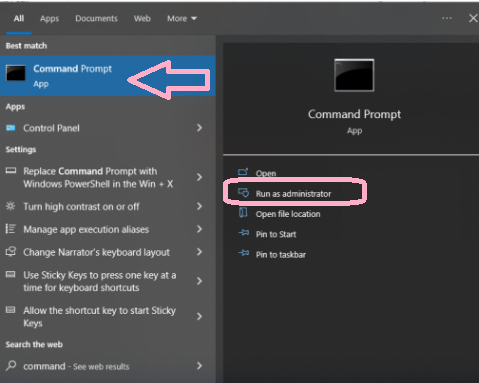Click large Command Prompt thumbnail in preview pane
This screenshot has width=479, height=383.
354,75
